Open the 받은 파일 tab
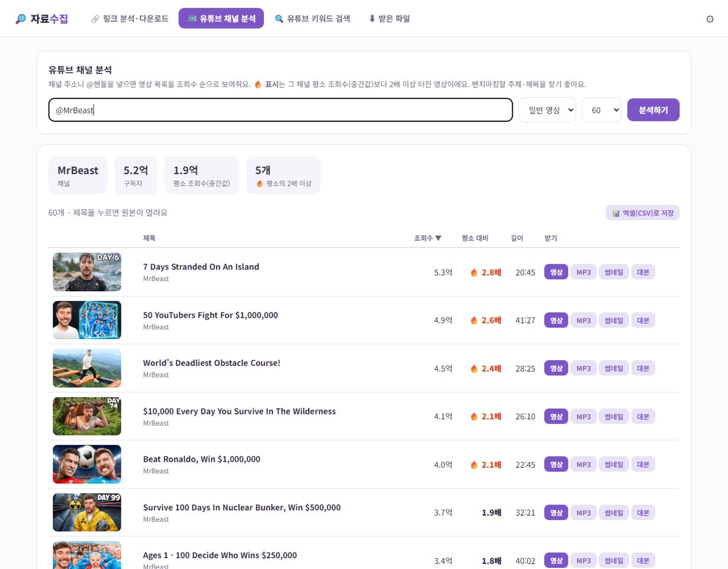Image resolution: width=728 pixels, height=569 pixels. click(389, 19)
